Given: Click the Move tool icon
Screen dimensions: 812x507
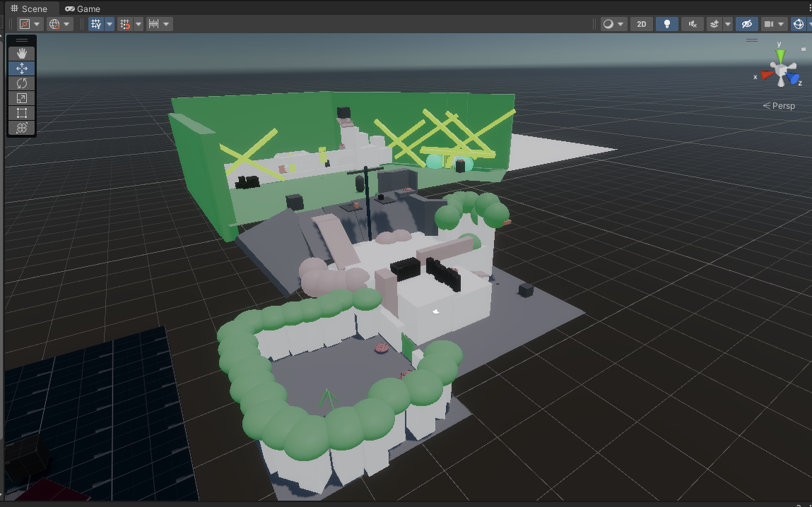Looking at the screenshot, I should 21,68.
